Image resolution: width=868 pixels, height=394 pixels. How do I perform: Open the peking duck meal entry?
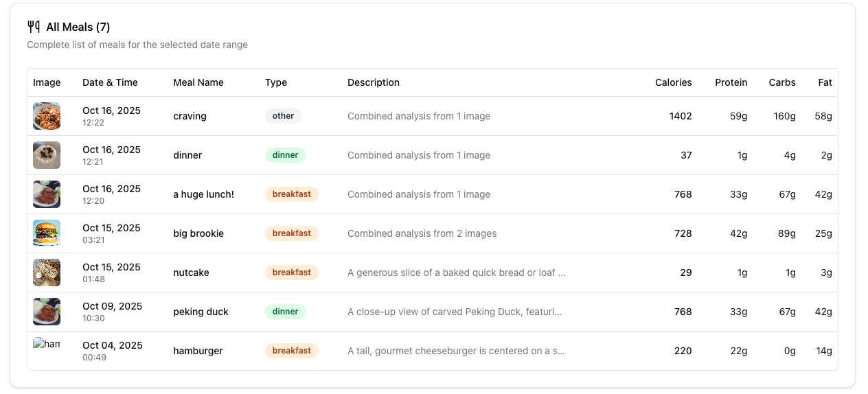click(201, 312)
